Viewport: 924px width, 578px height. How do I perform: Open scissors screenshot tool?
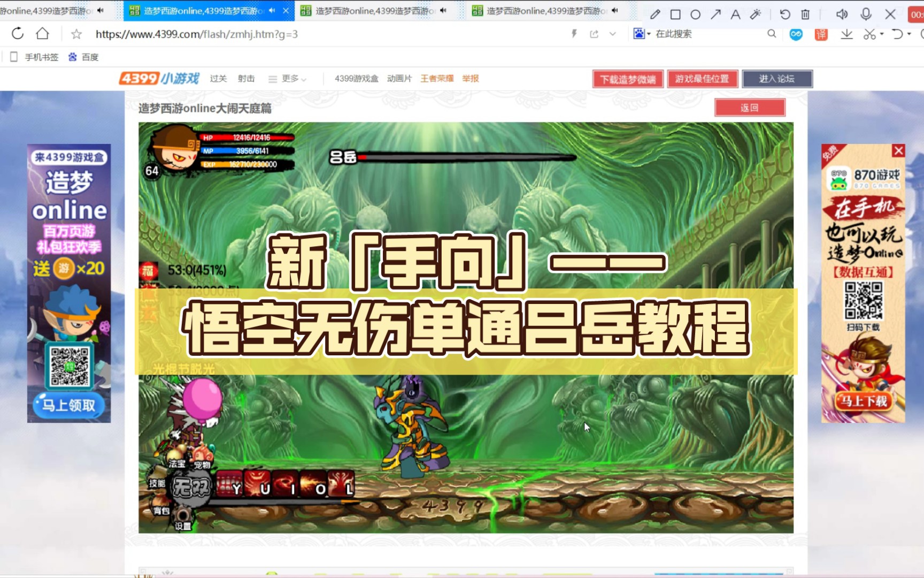tap(869, 34)
